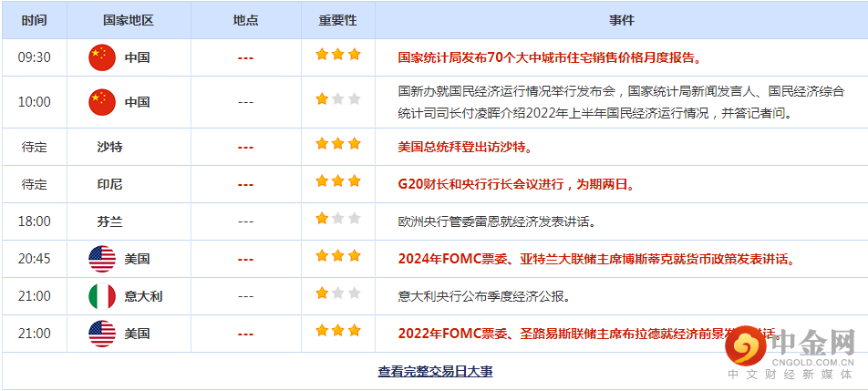Screen dimensions: 868x391
Task: Click the 70个大中城市住宅销售价格 event text
Action: [x=550, y=57]
